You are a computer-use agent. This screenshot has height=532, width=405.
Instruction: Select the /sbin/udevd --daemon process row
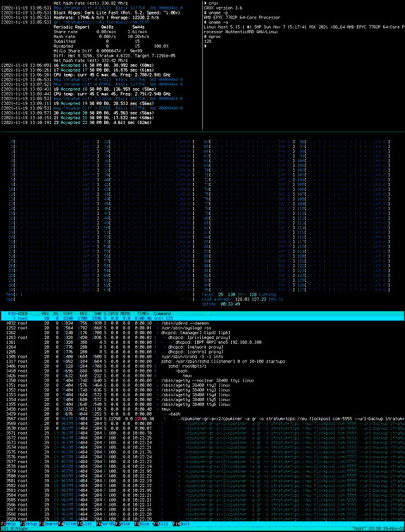click(x=203, y=323)
